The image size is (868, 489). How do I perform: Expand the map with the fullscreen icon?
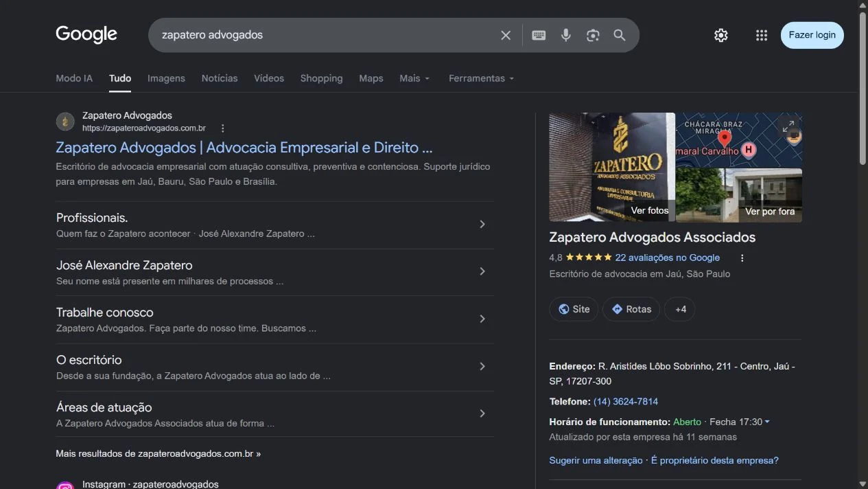(x=788, y=126)
